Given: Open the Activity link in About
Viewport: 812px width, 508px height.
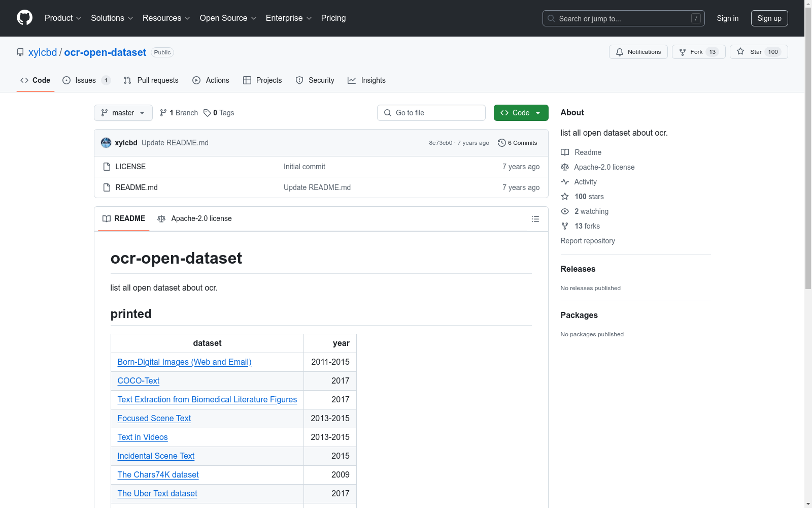Looking at the screenshot, I should [x=579, y=182].
